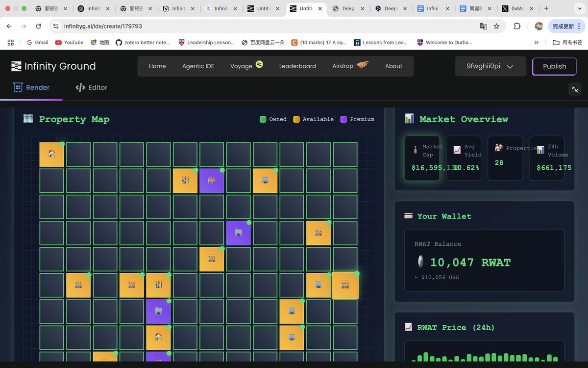Switch to the DeepSeek browser tab
This screenshot has height=368, width=588.
click(x=392, y=9)
